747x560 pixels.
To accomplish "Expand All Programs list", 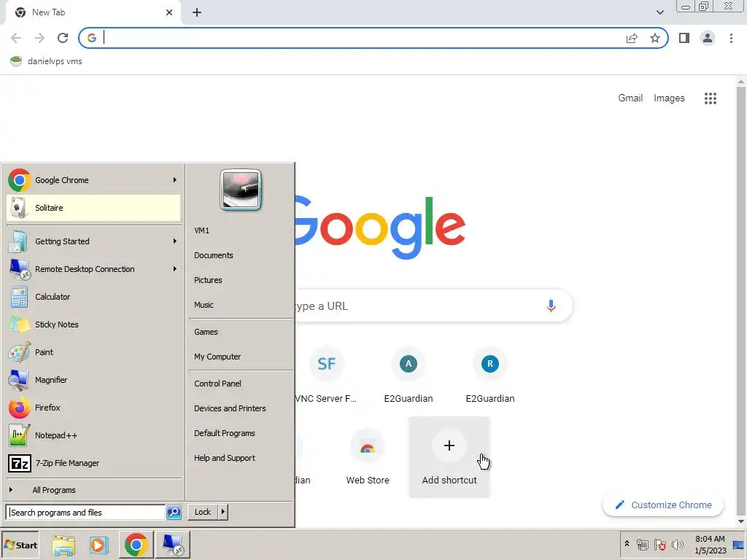I will click(93, 490).
